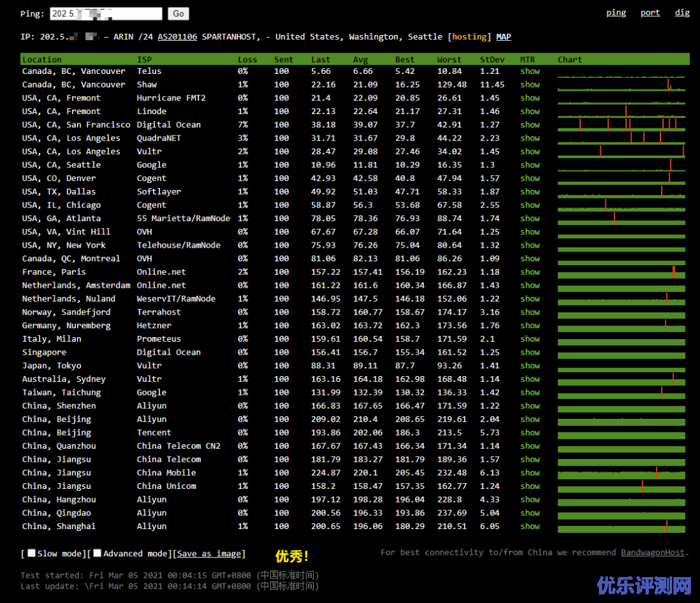Screen dimensions: 700x603
Task: Click the Go button
Action: [179, 14]
